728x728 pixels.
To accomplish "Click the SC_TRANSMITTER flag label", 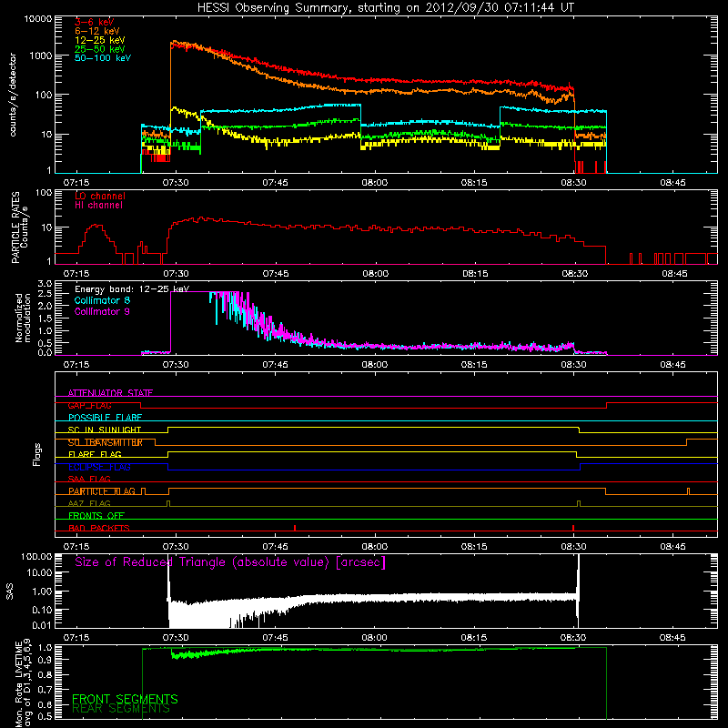I will [x=106, y=442].
